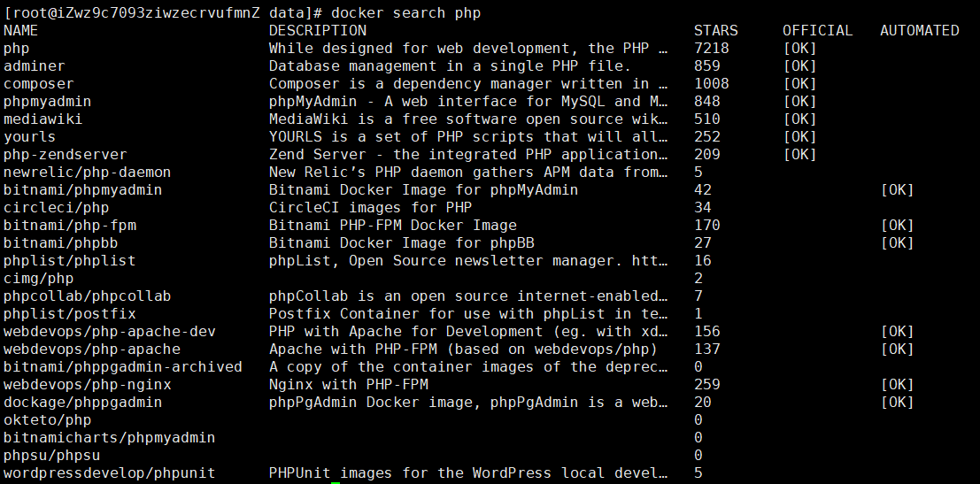Click the 'CircleCI images for PHP' description
The image size is (980, 484).
[x=370, y=207]
